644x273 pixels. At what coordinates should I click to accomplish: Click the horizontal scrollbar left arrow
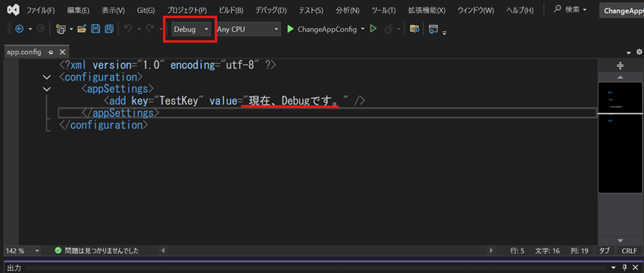tap(163, 250)
